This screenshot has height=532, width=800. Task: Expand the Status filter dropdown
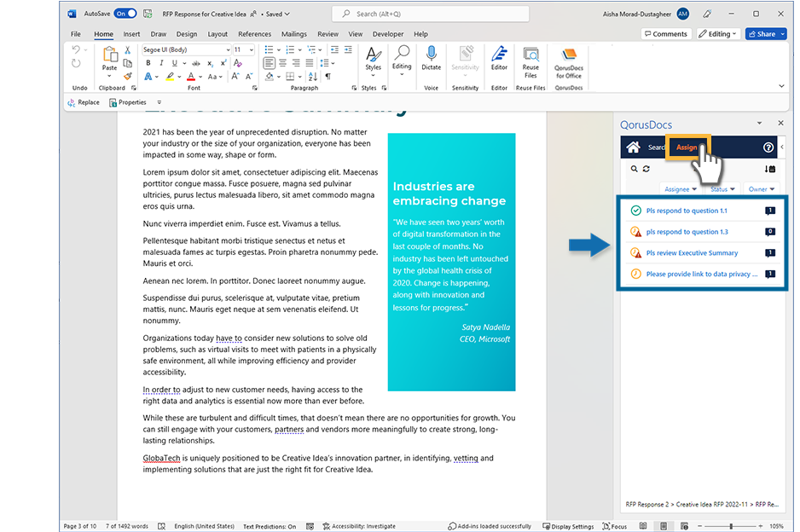tap(722, 189)
